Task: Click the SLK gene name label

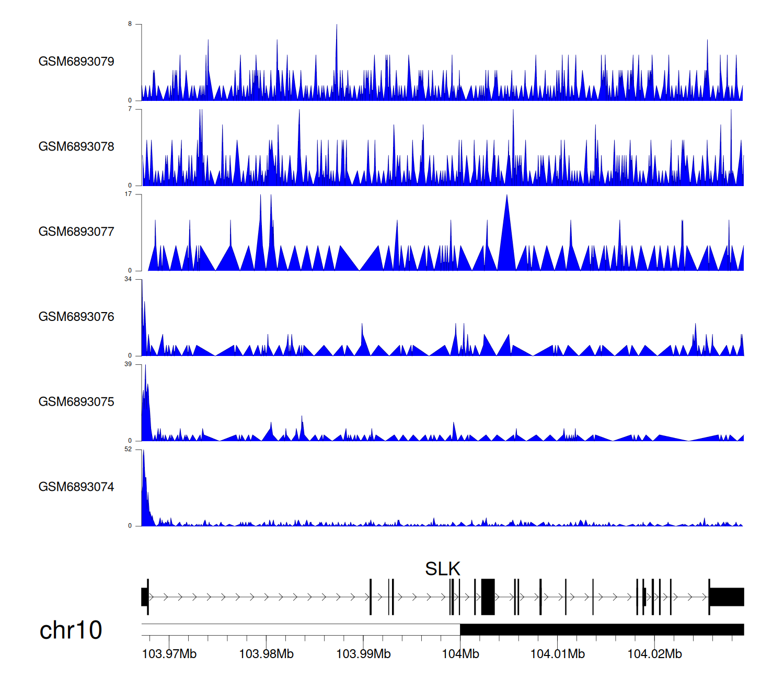Action: point(442,569)
